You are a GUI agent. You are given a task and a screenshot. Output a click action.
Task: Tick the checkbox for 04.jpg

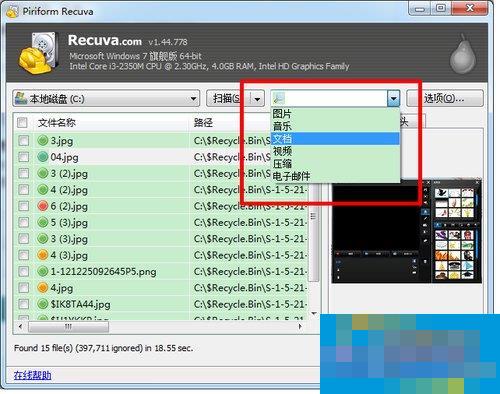pos(23,157)
